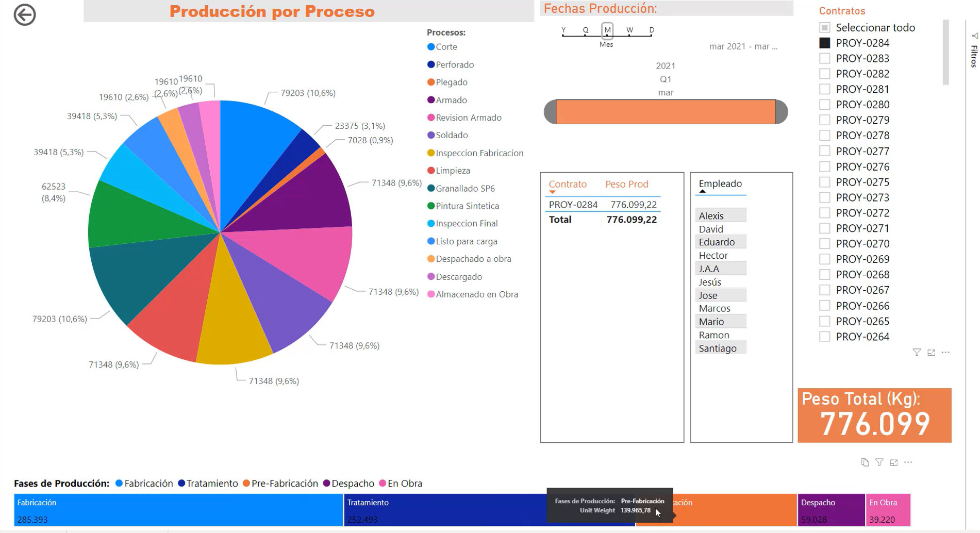
Task: Open filter icon above Peso Total card
Action: (917, 353)
